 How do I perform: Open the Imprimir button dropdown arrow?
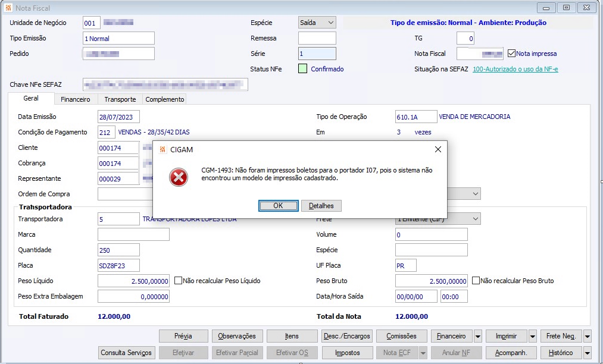533,336
